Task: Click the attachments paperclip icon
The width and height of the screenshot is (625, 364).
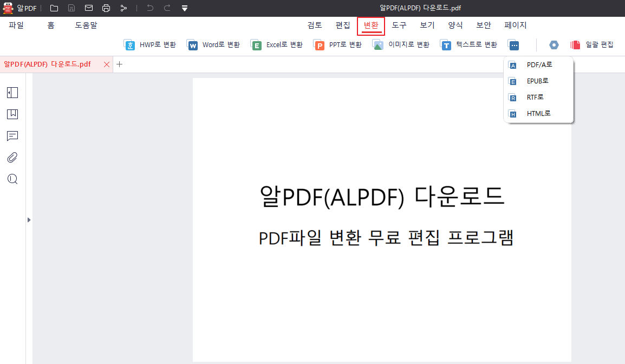Action: [x=12, y=157]
